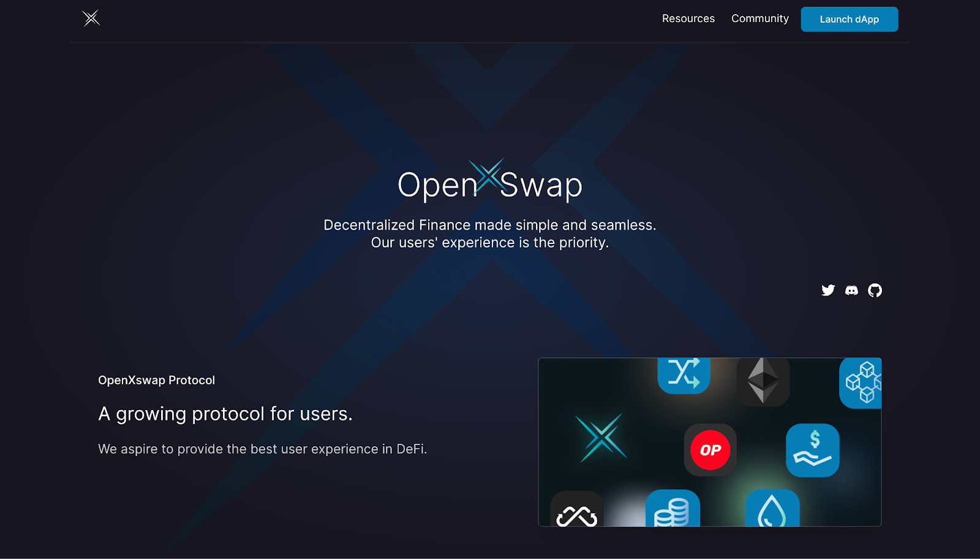Click the dollar hand lending icon

click(812, 450)
